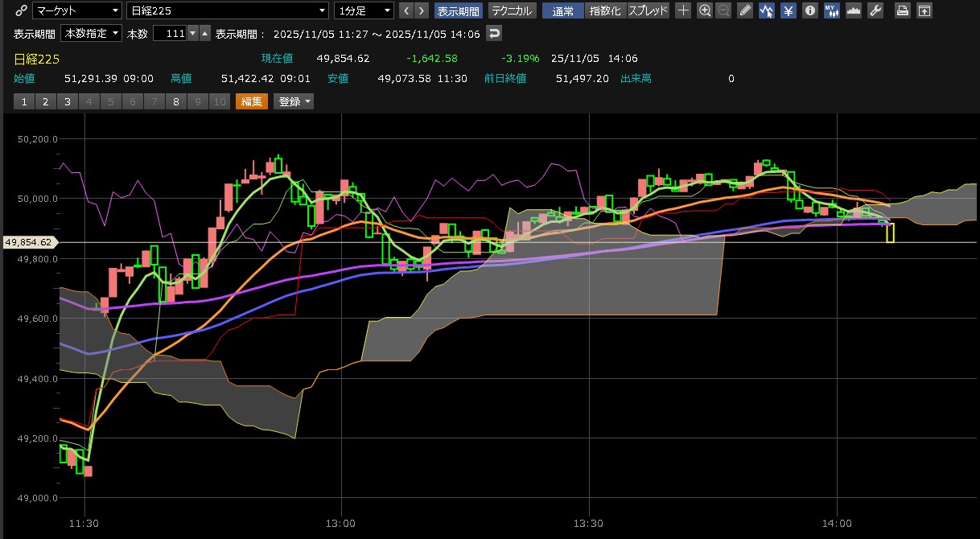Switch to 指数化 display mode
The image size is (980, 539).
coord(605,10)
